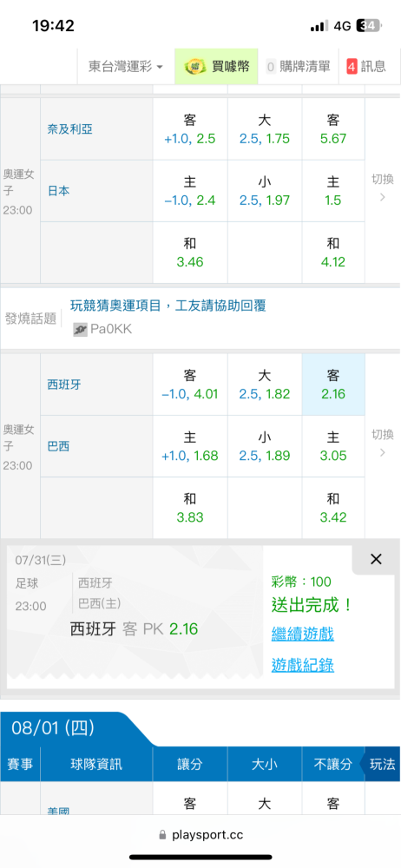
Task: Close the bet confirmation slip
Action: [376, 560]
